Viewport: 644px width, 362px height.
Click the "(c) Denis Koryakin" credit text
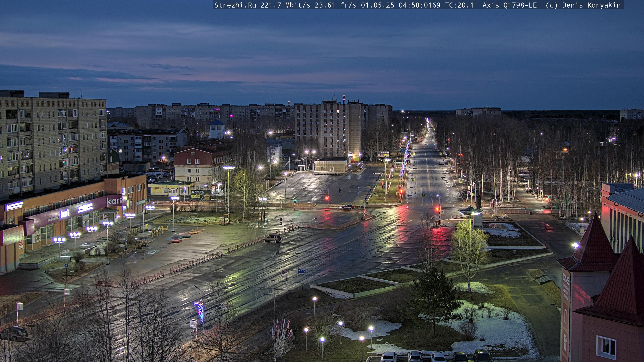point(583,5)
